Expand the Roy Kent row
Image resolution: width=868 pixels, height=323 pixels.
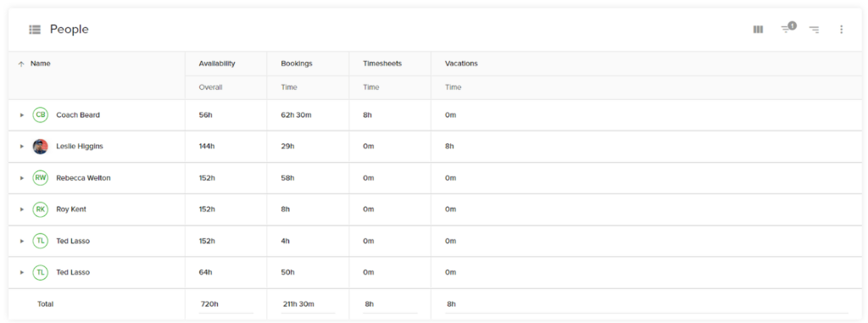[x=22, y=209]
